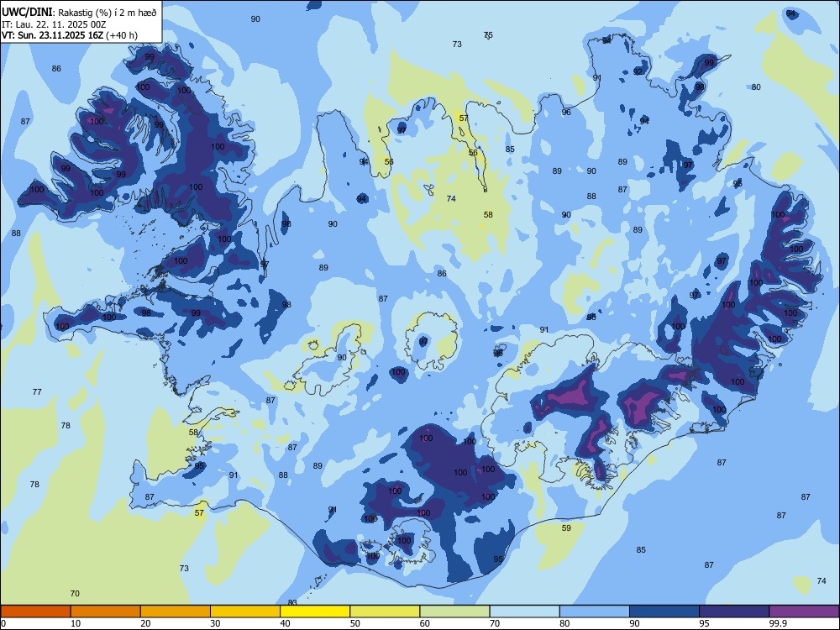The width and height of the screenshot is (840, 630).
Task: Click the dark orange 0–10 legend swatch
Action: pos(35,612)
